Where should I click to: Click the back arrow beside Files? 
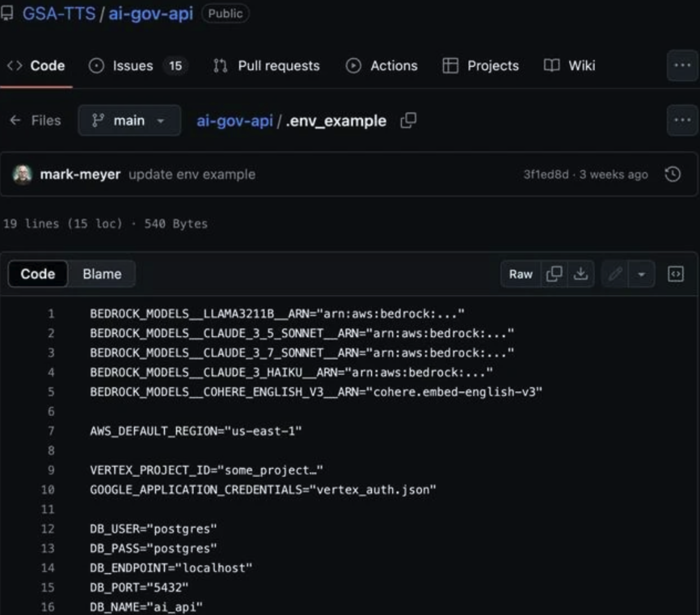tap(15, 120)
